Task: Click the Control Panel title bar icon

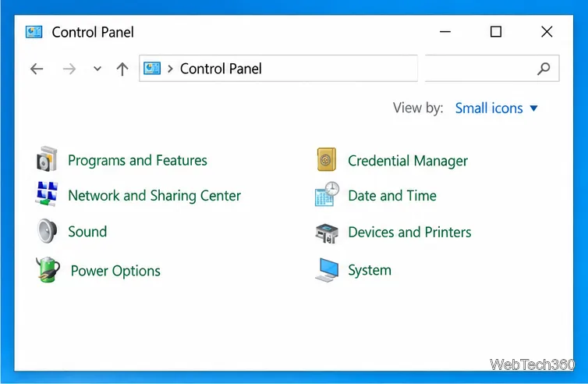Action: 34,32
